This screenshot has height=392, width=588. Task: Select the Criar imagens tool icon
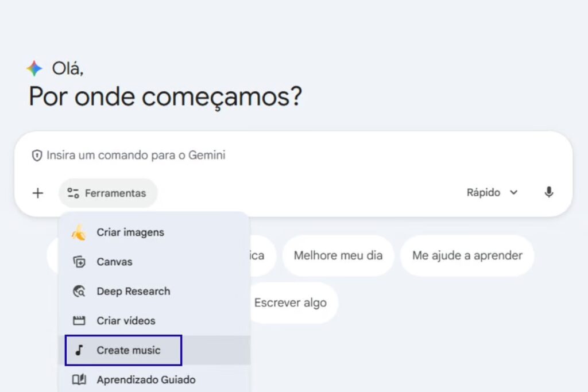(80, 232)
